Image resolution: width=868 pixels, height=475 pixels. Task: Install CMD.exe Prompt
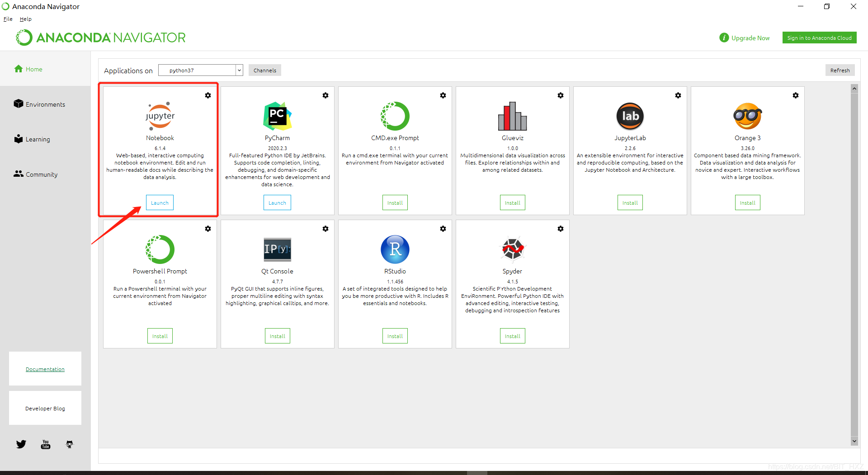(395, 203)
